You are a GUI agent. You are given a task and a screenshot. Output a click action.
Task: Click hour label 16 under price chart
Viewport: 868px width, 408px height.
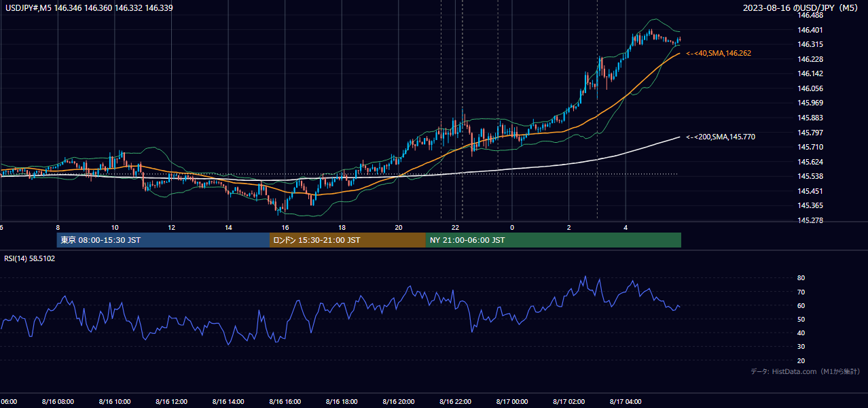(285, 227)
